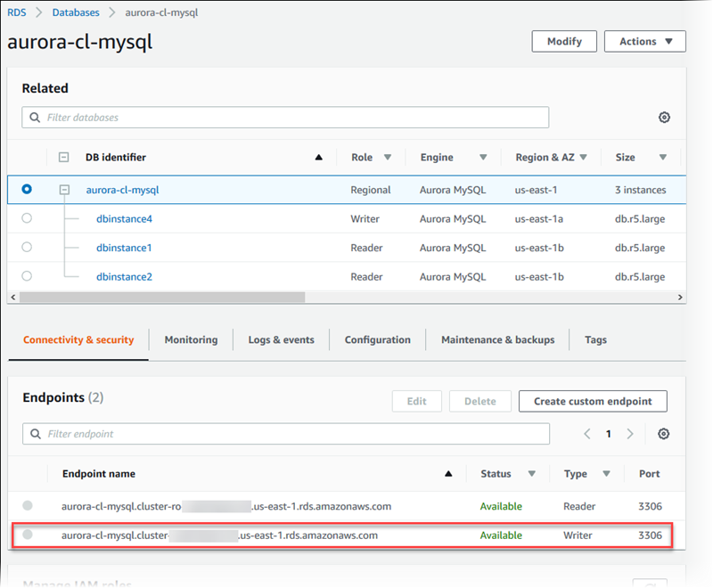The height and width of the screenshot is (588, 713).
Task: Open the Status filter dropdown
Action: [x=530, y=473]
